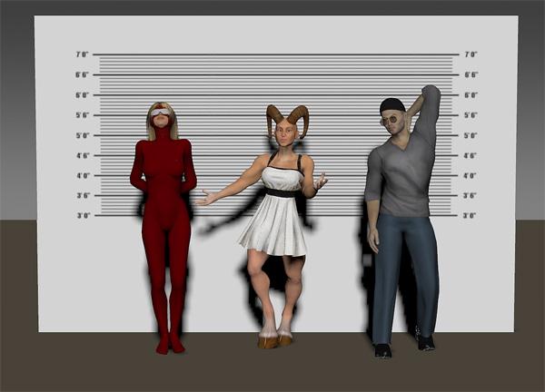
Task: Click the black belt on white dress
Action: 282,191
